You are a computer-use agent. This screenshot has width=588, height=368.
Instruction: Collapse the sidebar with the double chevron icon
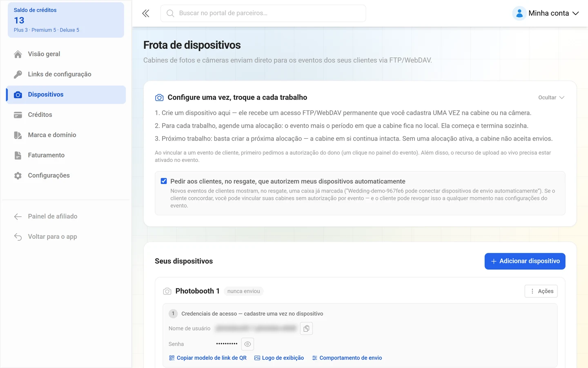[x=146, y=13]
